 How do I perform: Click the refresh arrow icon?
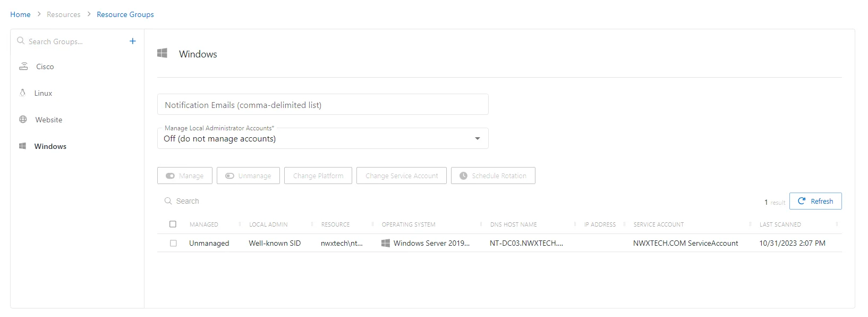802,201
